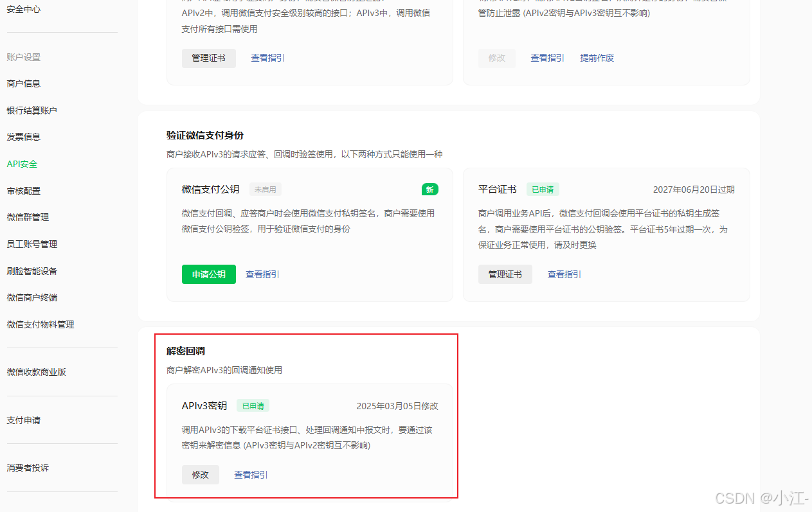Click the 解密回调 section heading

point(186,351)
